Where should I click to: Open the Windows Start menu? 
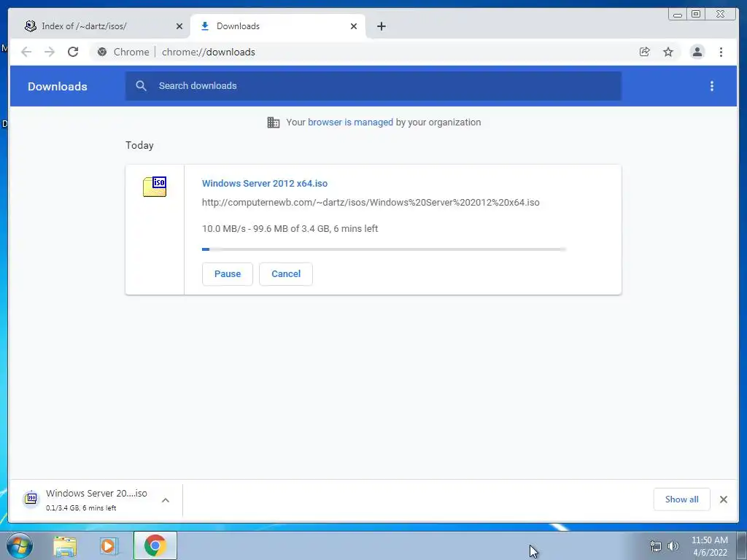[x=20, y=545]
